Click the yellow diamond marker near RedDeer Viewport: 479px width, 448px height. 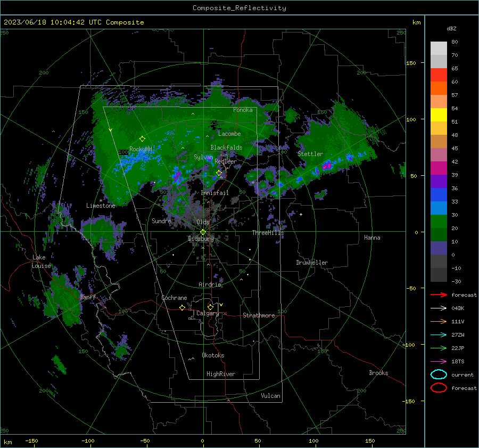(219, 173)
